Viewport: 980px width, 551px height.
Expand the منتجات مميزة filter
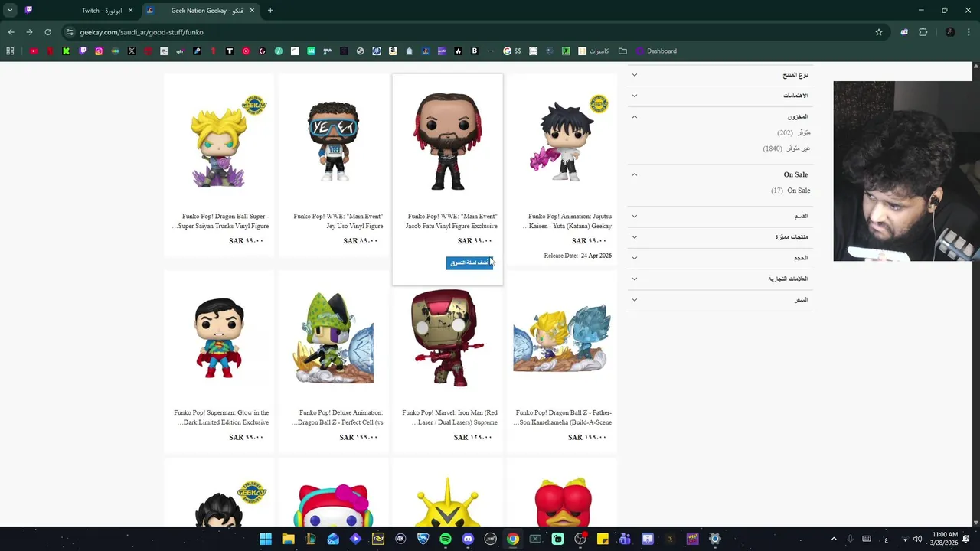[720, 237]
